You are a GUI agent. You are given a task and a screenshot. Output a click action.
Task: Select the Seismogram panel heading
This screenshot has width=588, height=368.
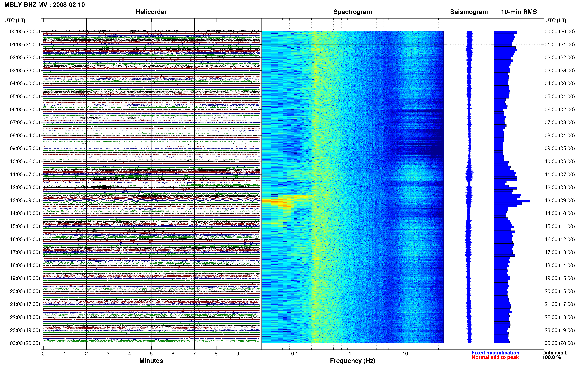[x=469, y=12]
